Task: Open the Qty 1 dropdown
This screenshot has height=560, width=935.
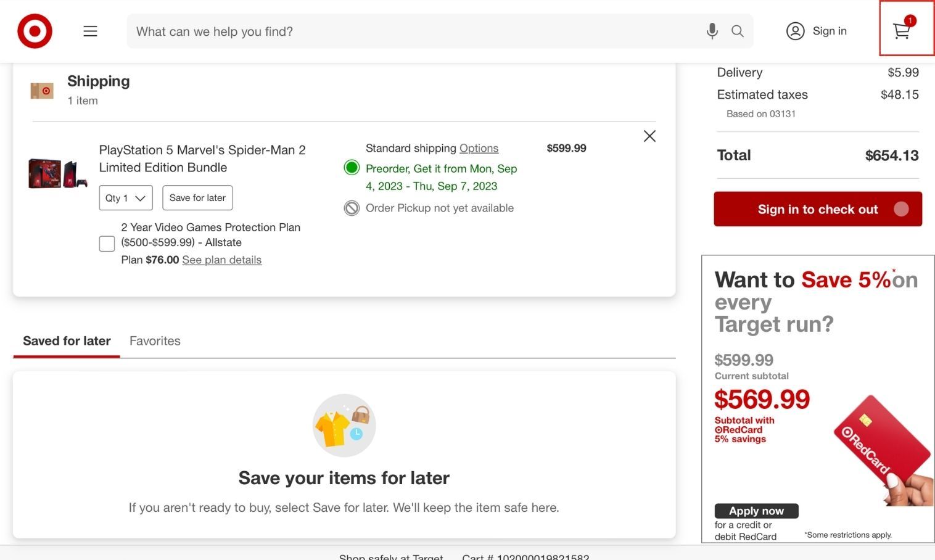Action: point(126,198)
